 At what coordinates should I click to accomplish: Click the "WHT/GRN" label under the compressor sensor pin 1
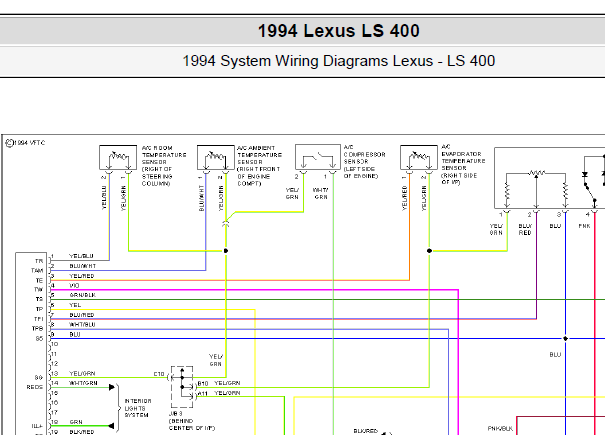321,193
